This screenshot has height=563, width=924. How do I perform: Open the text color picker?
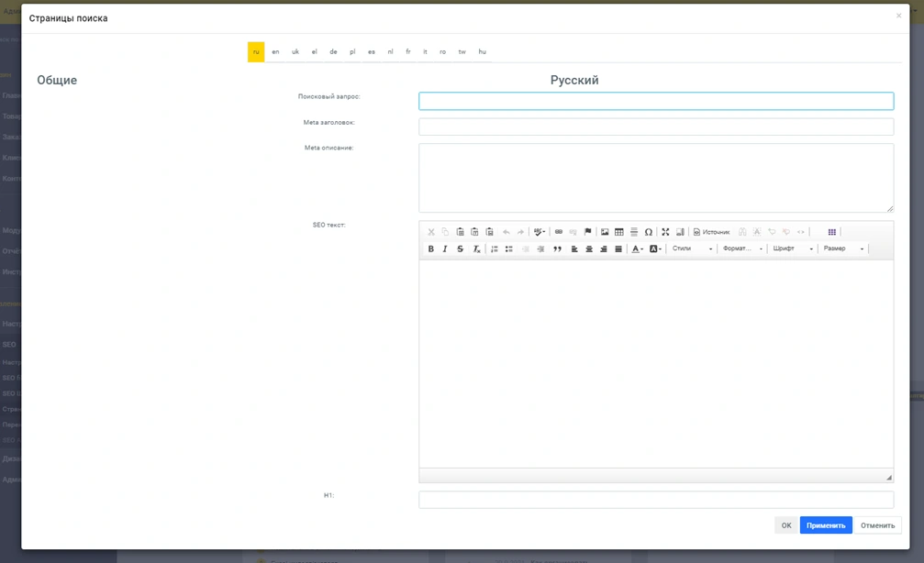tap(637, 249)
